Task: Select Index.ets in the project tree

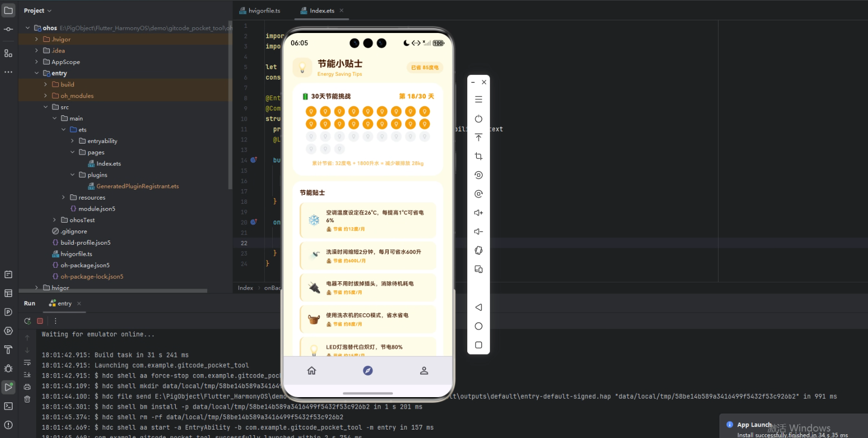Action: pyautogui.click(x=104, y=163)
